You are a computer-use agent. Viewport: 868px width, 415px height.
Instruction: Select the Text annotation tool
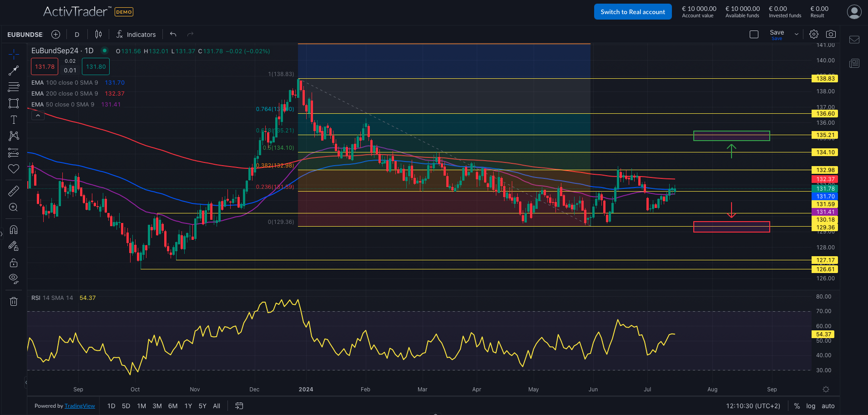tap(14, 120)
